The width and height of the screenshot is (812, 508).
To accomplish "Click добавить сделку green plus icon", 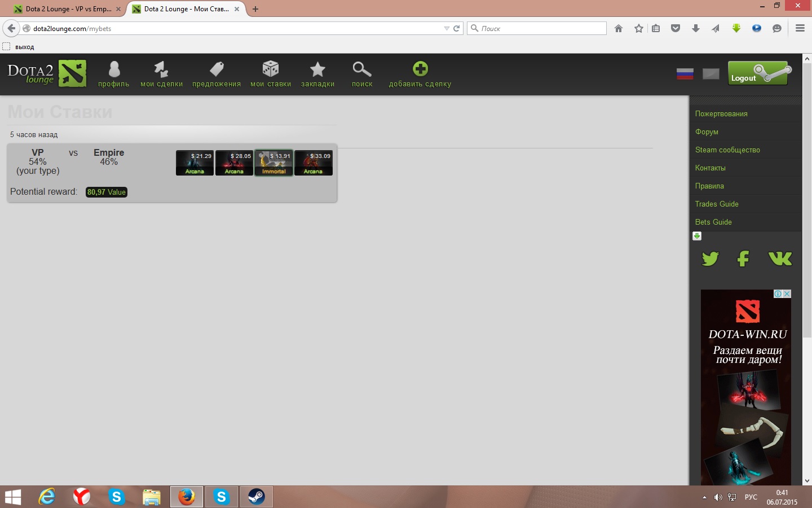I will [420, 69].
